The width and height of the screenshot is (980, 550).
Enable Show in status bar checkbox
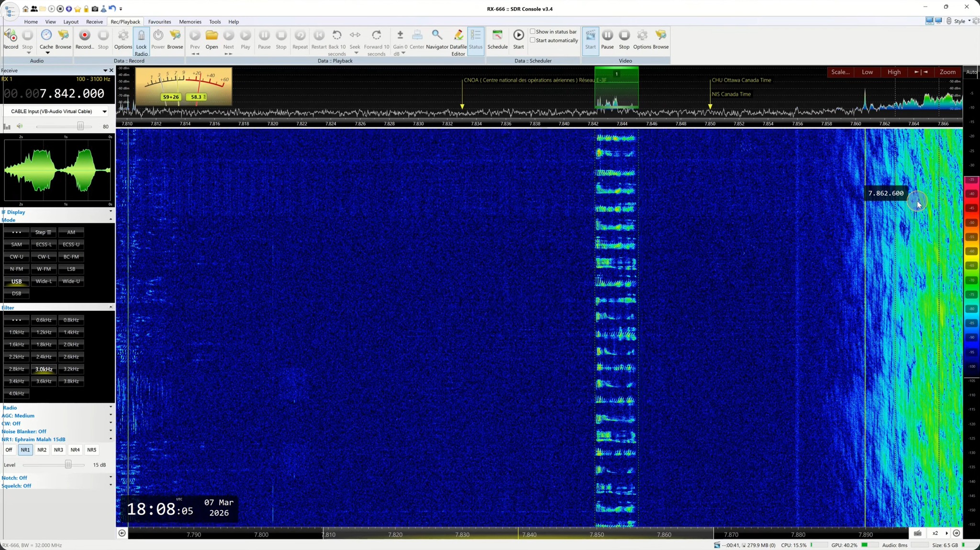[x=533, y=32]
